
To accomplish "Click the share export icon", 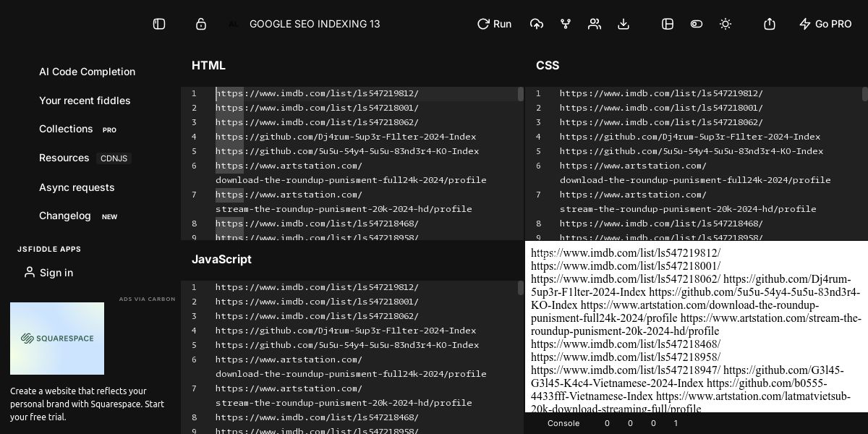I will point(770,24).
